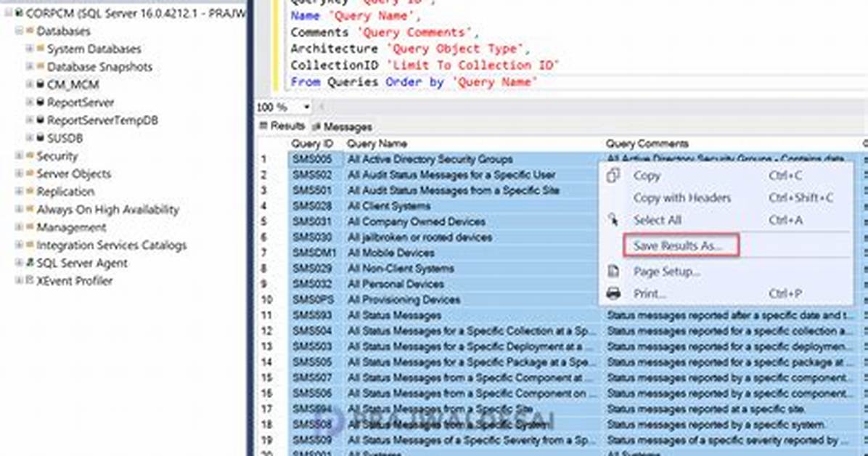
Task: Select All Active Directory Security Groups cell
Action: (x=472, y=160)
